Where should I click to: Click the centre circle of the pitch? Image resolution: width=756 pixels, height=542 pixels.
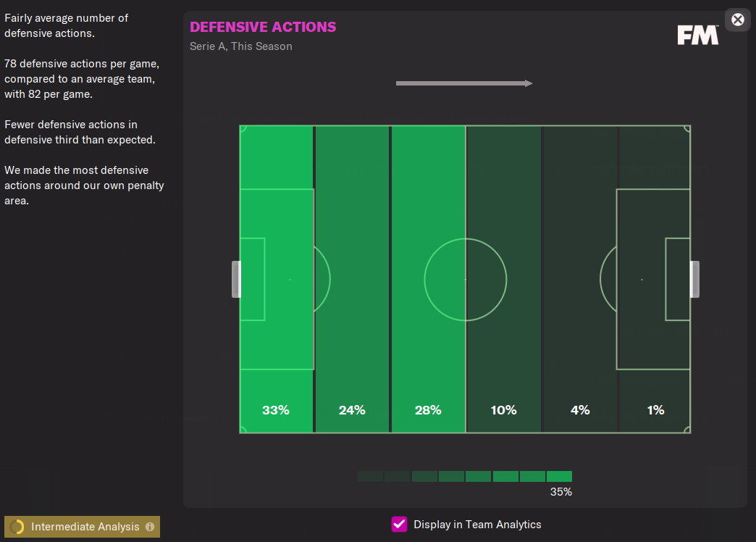click(466, 280)
